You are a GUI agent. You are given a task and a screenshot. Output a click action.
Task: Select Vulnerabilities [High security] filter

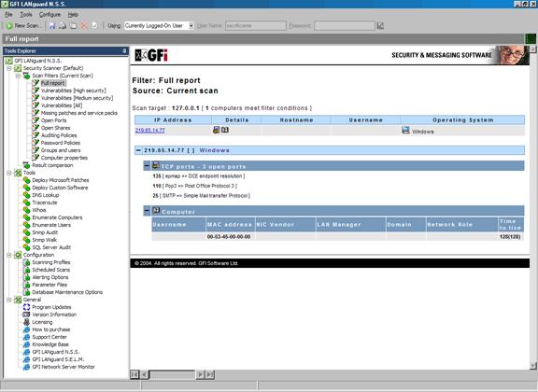click(x=74, y=91)
